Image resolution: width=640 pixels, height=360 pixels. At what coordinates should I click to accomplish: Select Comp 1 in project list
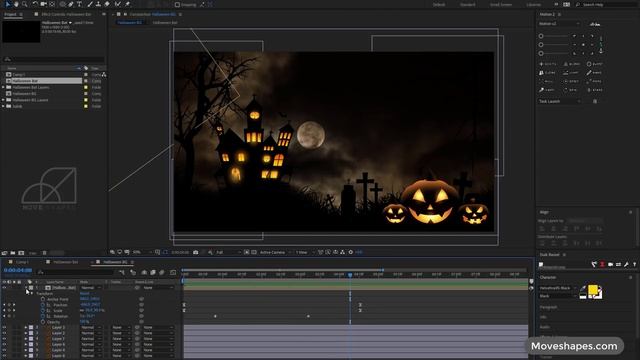click(x=19, y=75)
